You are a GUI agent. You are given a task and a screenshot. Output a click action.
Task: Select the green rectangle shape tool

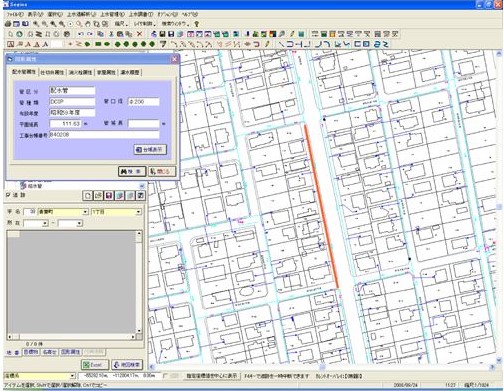tap(98, 44)
